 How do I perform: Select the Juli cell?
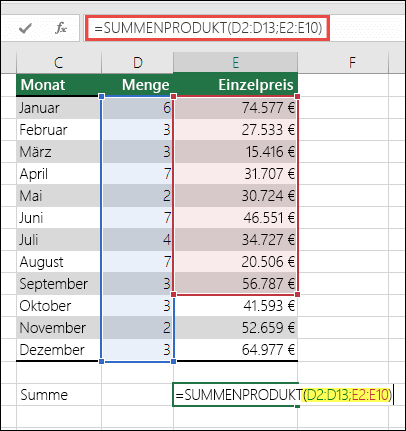pyautogui.click(x=59, y=240)
